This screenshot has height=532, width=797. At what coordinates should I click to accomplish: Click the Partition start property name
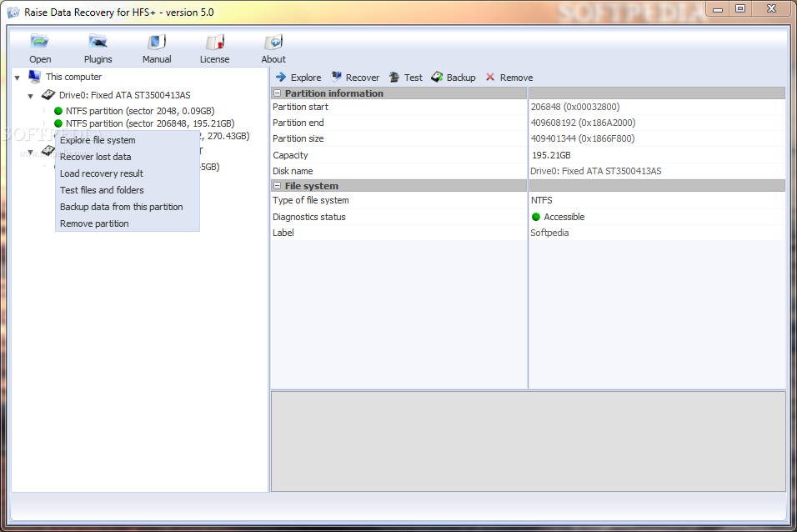tap(300, 107)
